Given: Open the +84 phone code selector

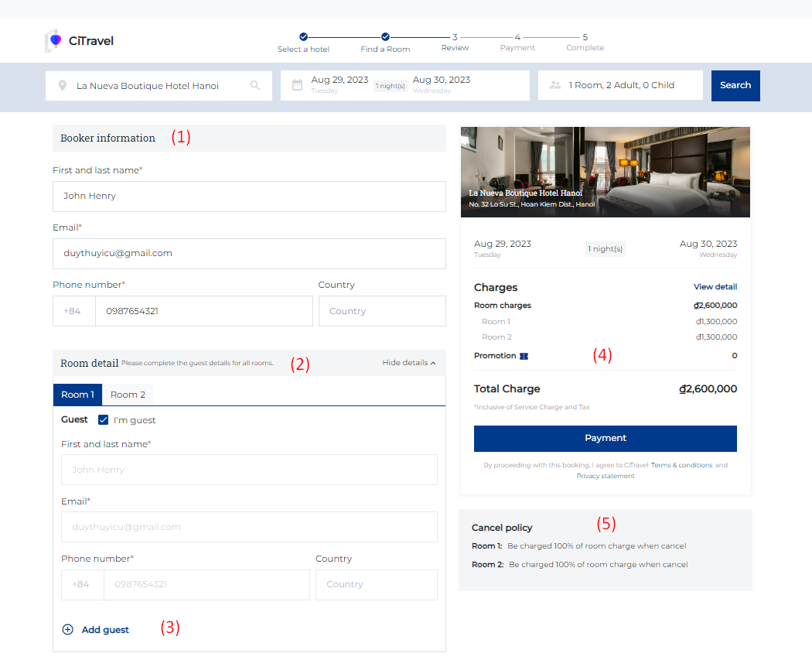Looking at the screenshot, I should [x=74, y=311].
